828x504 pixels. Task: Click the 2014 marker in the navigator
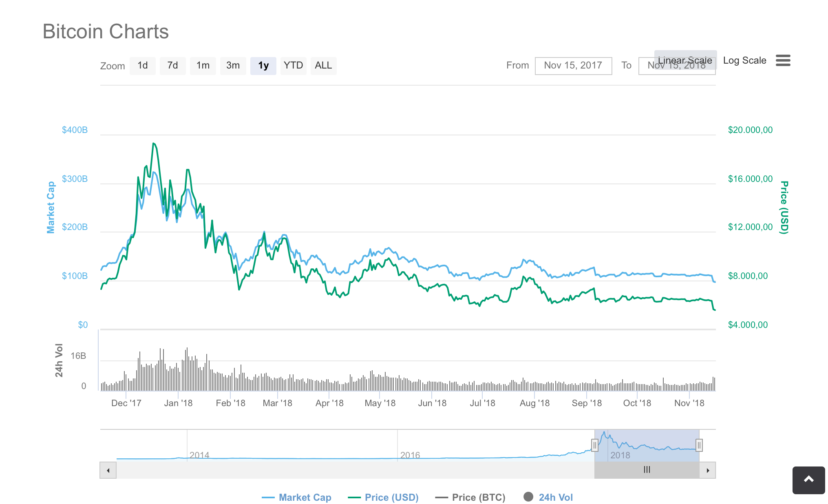[x=199, y=455]
